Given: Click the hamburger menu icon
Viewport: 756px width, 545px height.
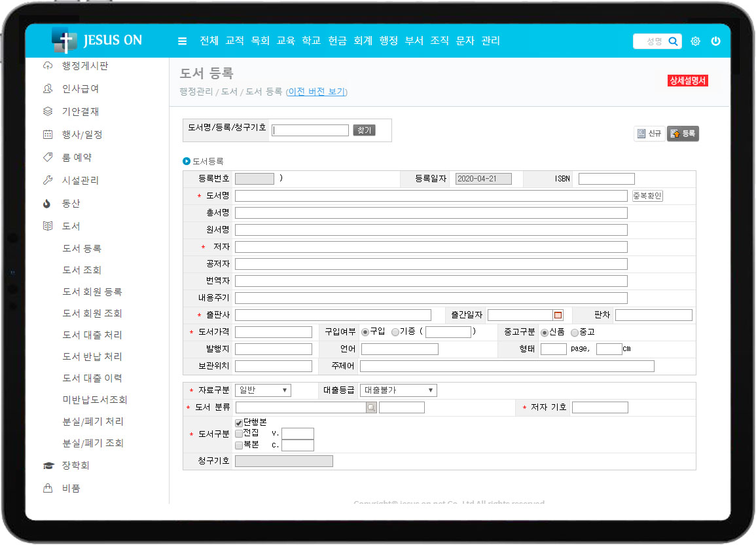Looking at the screenshot, I should [182, 41].
